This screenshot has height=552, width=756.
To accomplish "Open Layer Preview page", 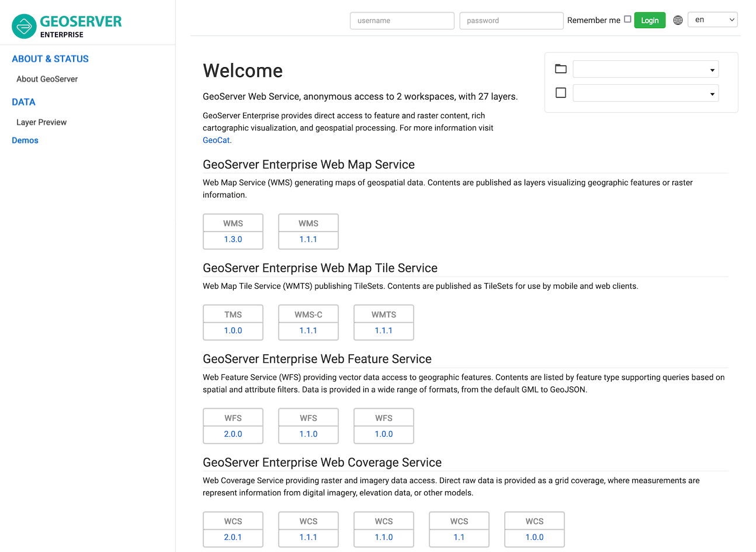I will [41, 122].
